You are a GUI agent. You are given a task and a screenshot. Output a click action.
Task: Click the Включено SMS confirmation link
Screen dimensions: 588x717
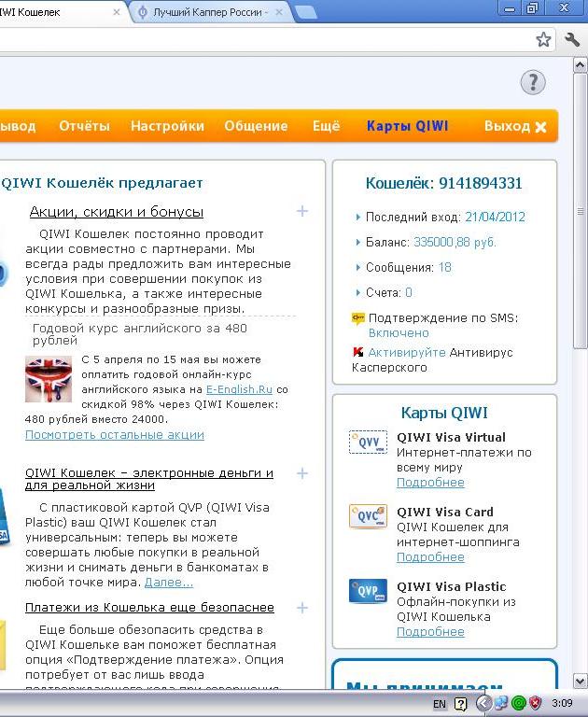click(399, 333)
